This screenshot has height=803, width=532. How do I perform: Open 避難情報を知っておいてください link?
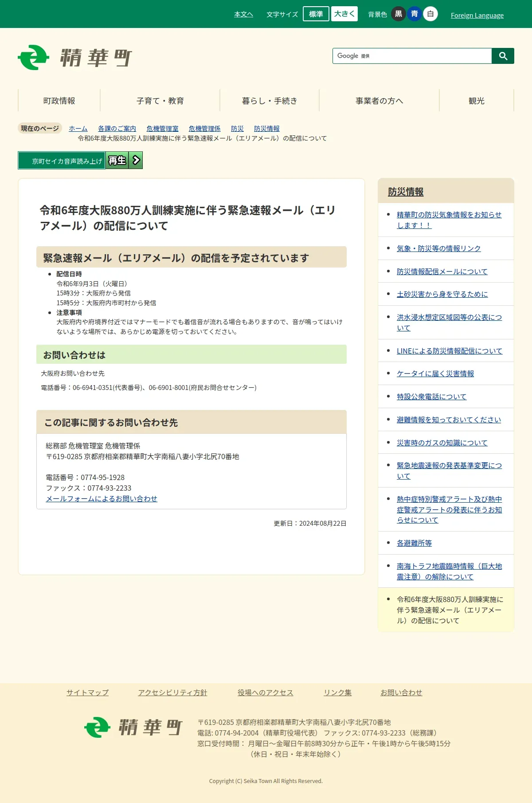click(x=449, y=420)
